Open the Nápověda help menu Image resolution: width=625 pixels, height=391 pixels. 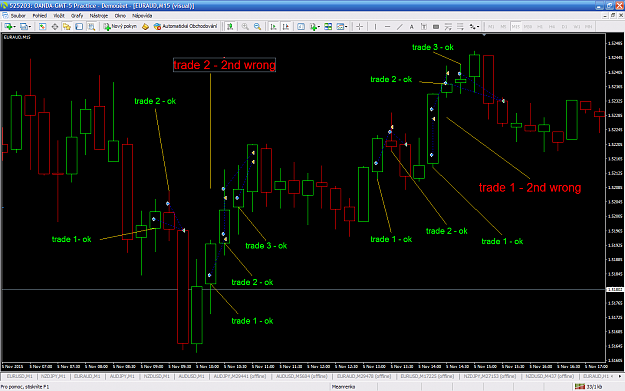click(x=142, y=16)
